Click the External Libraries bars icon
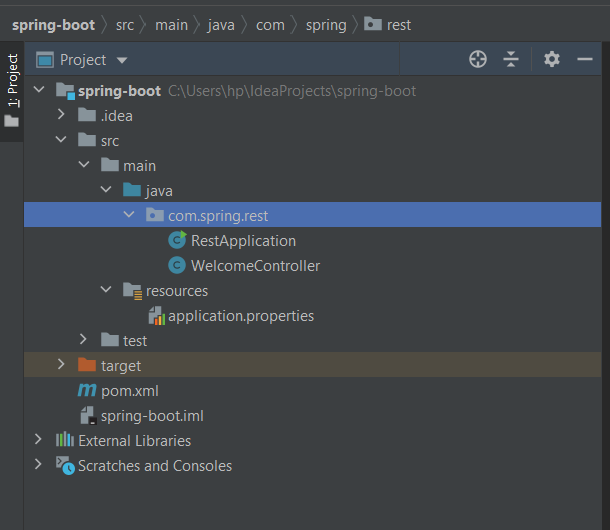 (65, 440)
